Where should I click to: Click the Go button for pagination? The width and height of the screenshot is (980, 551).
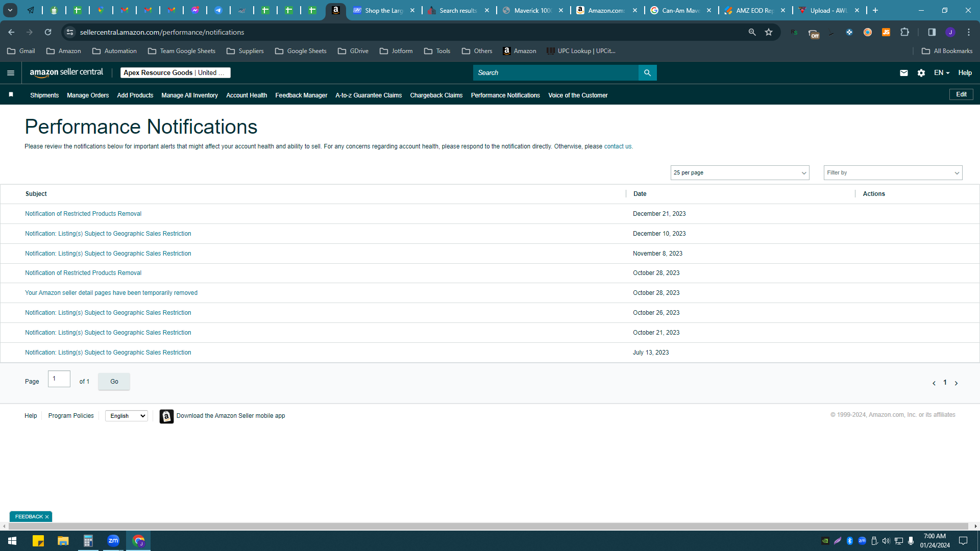pyautogui.click(x=114, y=382)
